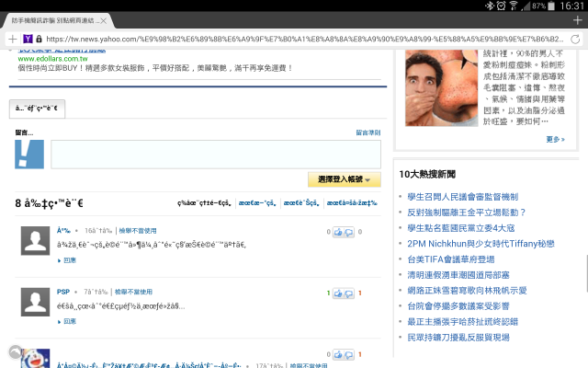Tap the sort option left of the other three
This screenshot has height=368, width=588.
click(204, 203)
